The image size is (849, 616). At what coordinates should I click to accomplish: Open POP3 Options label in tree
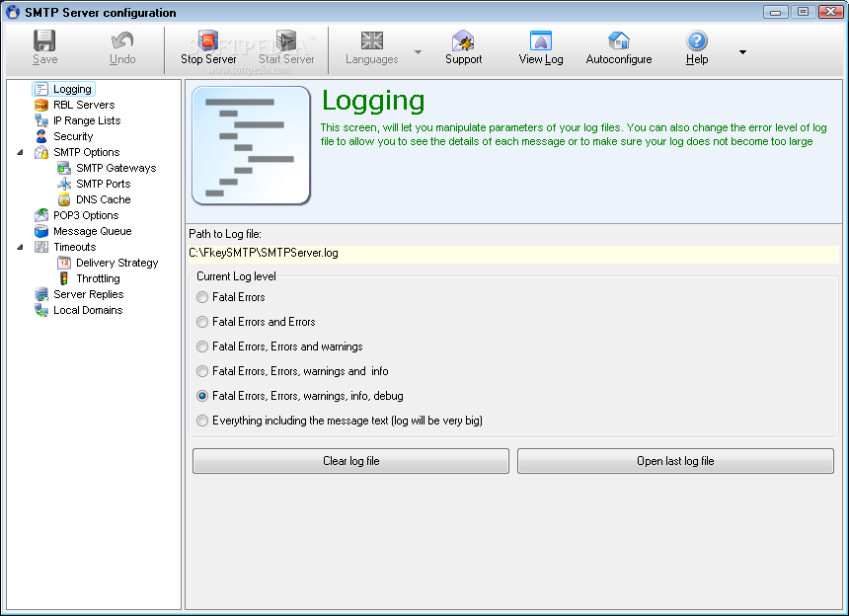(x=86, y=215)
